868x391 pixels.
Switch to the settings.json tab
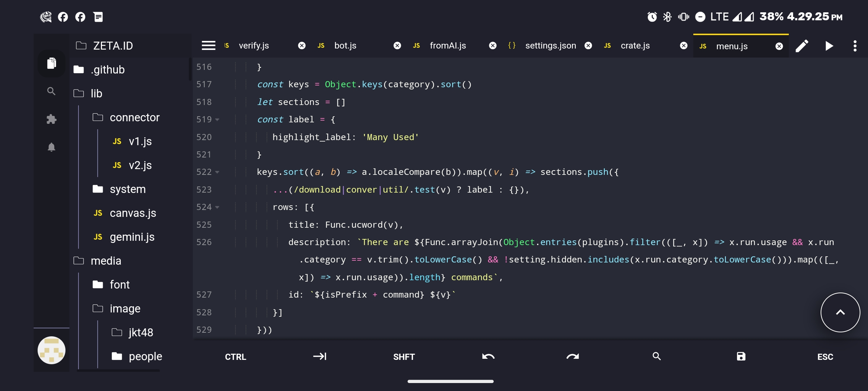[550, 46]
